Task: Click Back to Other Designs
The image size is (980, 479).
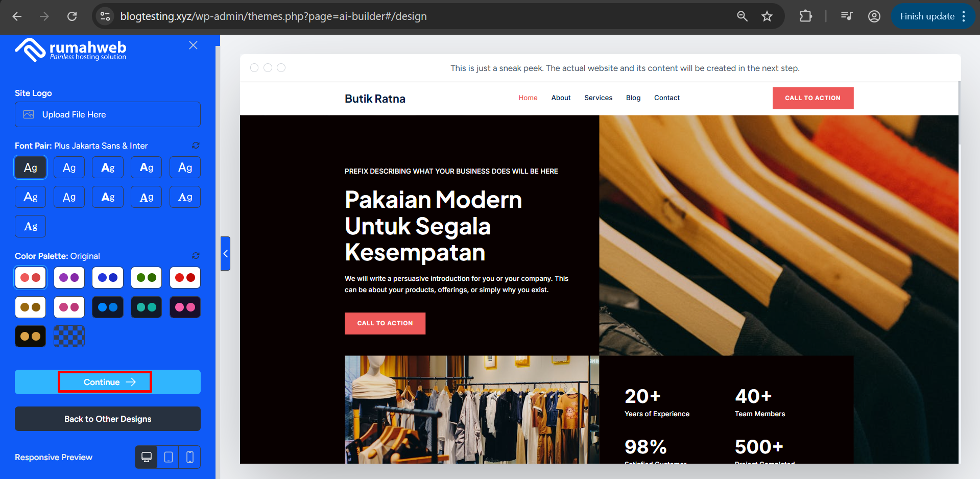Action: 108,419
